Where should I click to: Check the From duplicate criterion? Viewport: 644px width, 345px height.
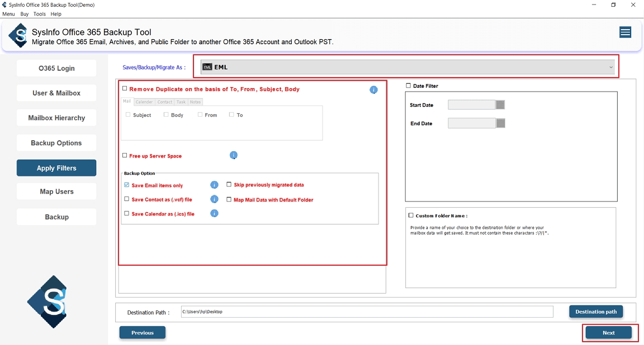click(200, 115)
